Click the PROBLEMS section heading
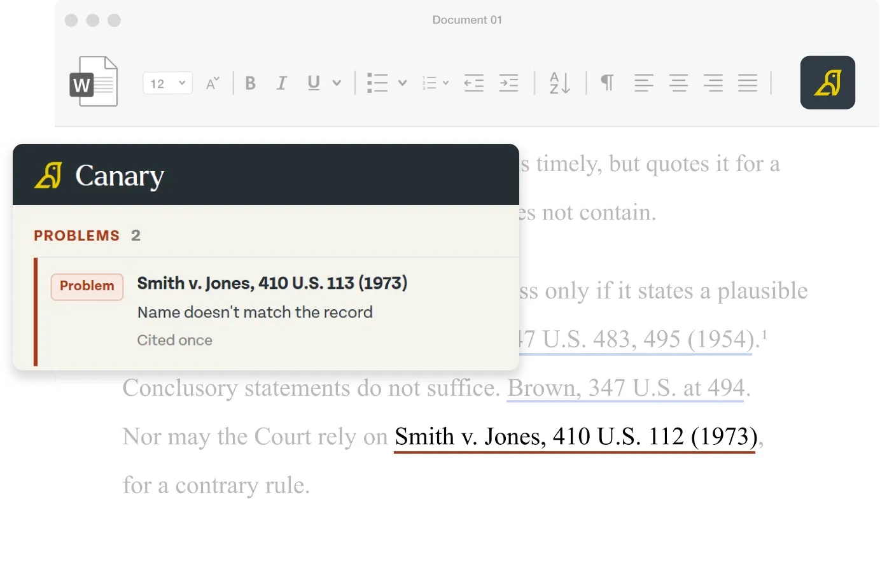Image resolution: width=880 pixels, height=588 pixels. pos(76,235)
